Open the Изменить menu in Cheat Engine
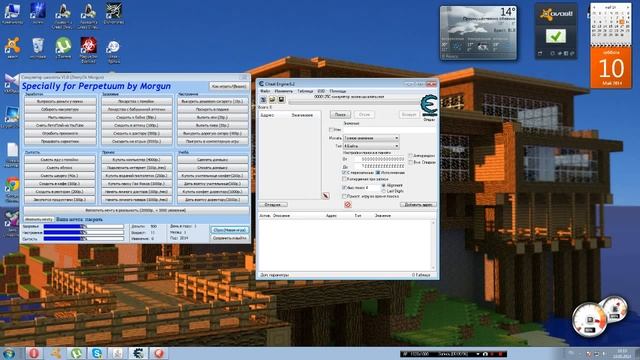The image size is (640, 360). [283, 91]
